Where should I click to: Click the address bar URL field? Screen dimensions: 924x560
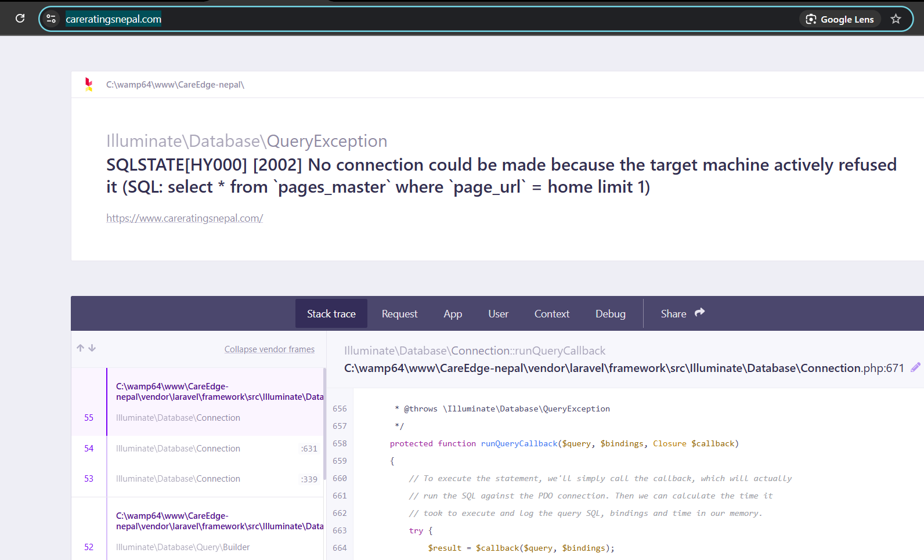coord(406,19)
